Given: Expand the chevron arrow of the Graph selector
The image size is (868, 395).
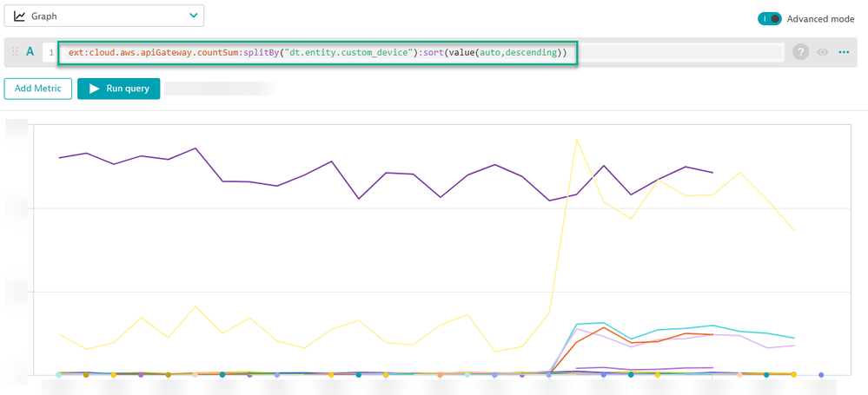Looking at the screenshot, I should [193, 16].
